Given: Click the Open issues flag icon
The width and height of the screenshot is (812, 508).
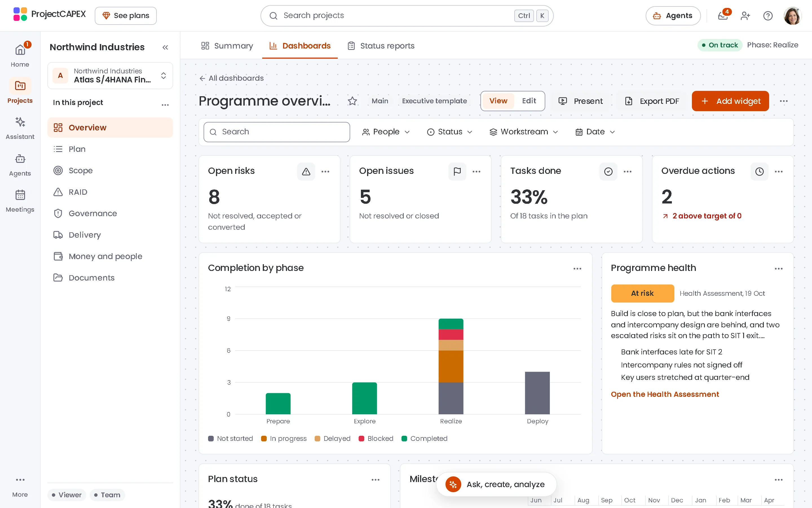Looking at the screenshot, I should [x=457, y=172].
